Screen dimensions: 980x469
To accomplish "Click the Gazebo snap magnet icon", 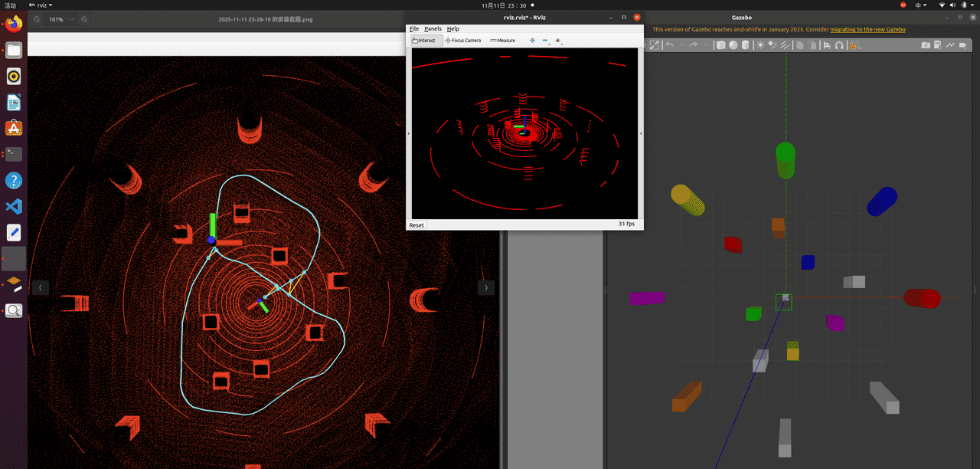I will tap(839, 45).
